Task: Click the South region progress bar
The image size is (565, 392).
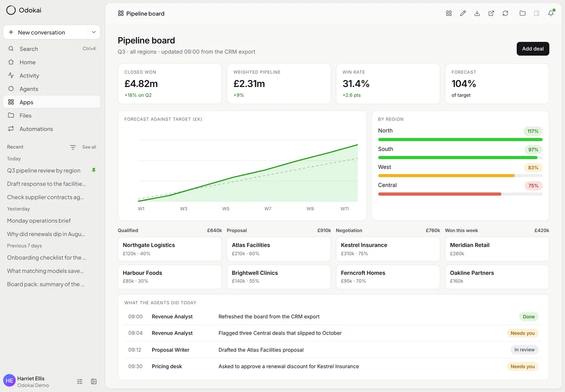Action: [460, 158]
